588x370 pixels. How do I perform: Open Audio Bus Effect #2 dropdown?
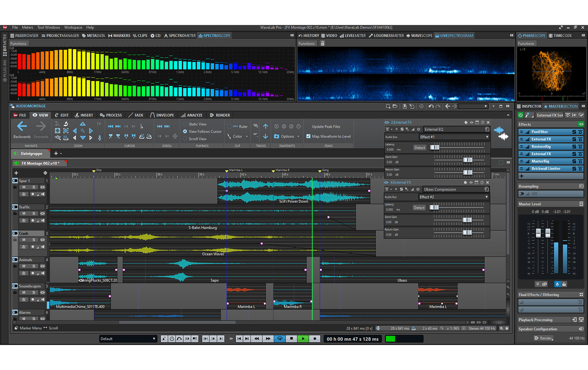454,197
